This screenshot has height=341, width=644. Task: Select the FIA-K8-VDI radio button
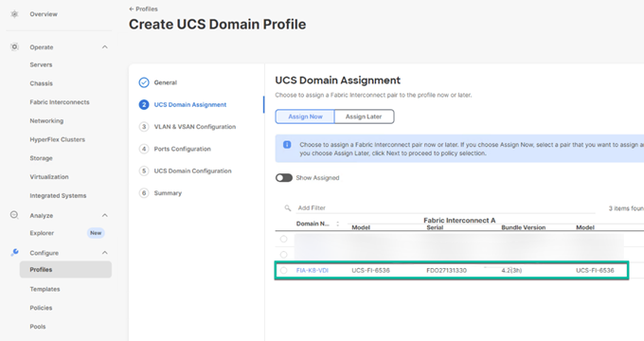click(284, 270)
